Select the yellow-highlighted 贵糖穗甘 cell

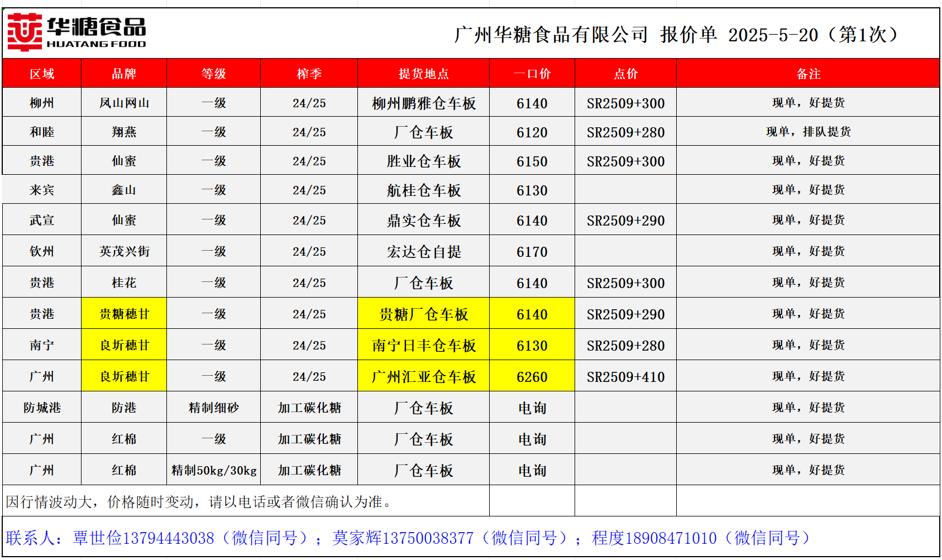coord(124,314)
